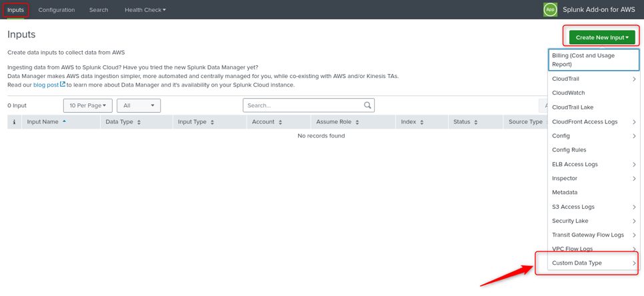The height and width of the screenshot is (296, 644).
Task: Expand Inspector submenu chevron
Action: pyautogui.click(x=634, y=178)
